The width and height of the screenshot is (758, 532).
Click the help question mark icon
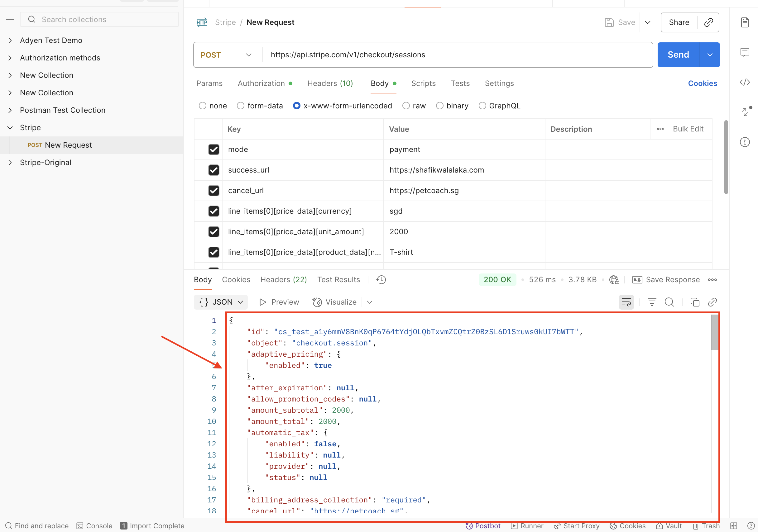(x=751, y=526)
